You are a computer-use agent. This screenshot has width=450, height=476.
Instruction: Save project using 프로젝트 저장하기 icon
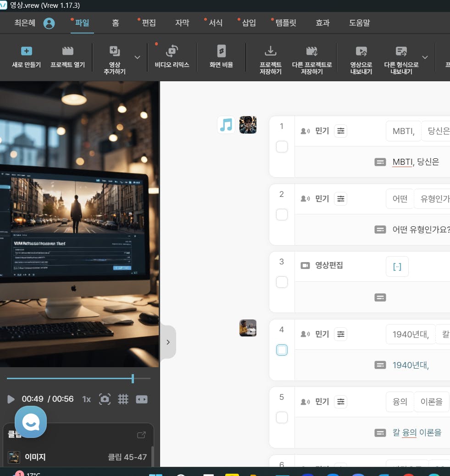tap(271, 51)
